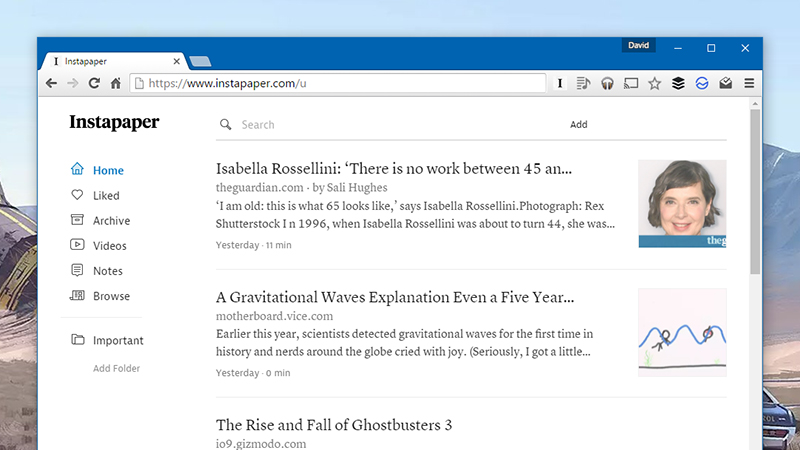Select the Instapaper browser tab
Viewport: 800px width, 450px height.
112,61
